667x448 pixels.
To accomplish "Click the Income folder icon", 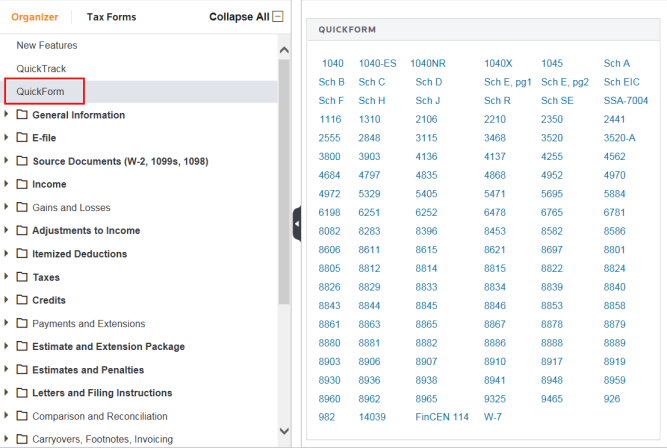I will coord(22,184).
